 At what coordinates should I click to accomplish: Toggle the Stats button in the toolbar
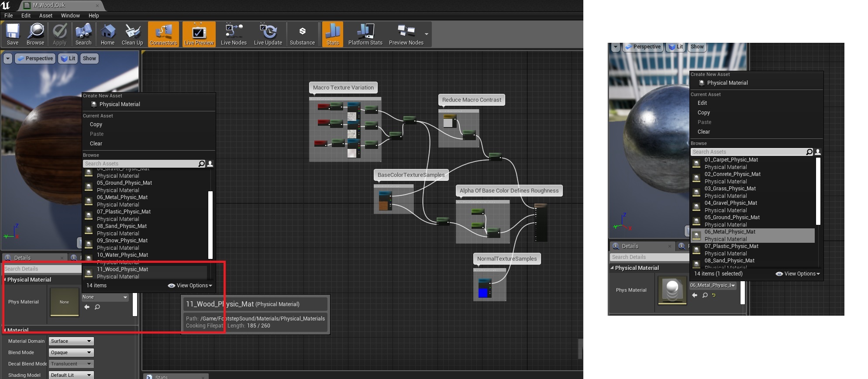[333, 34]
